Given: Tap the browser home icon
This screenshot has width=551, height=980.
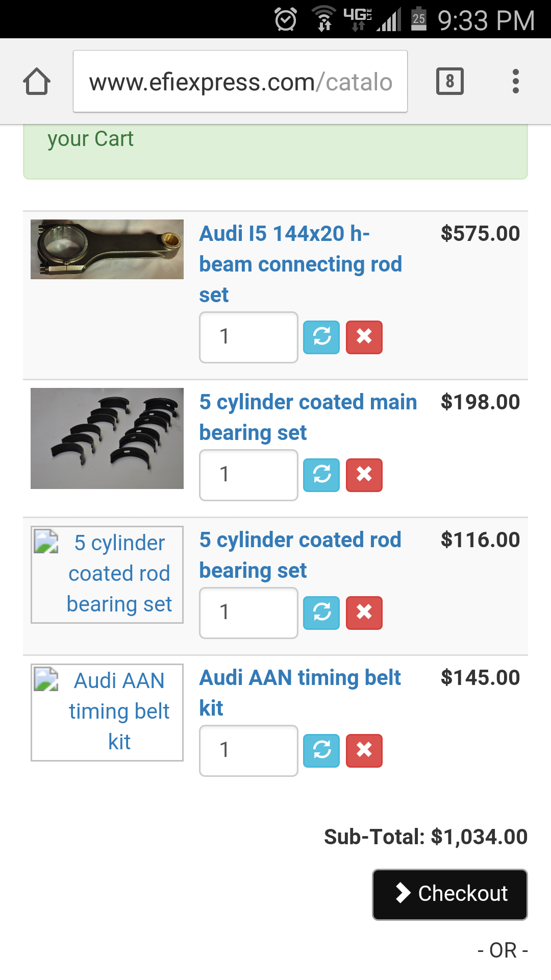Looking at the screenshot, I should (x=37, y=82).
